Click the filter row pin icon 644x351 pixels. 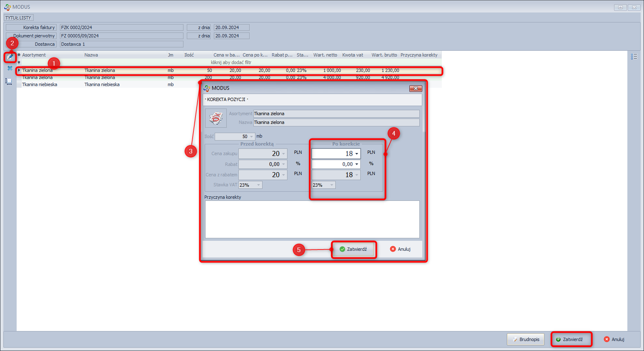[19, 62]
